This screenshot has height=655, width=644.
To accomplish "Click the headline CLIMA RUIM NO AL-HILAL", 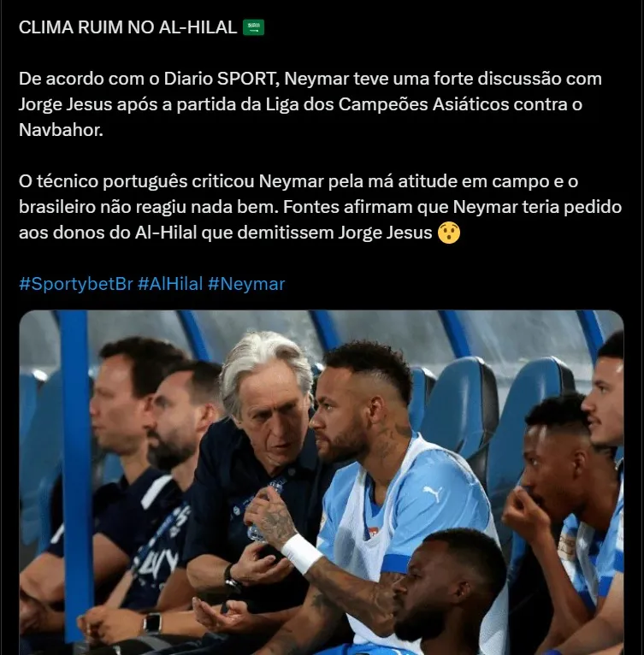I will coord(128,27).
